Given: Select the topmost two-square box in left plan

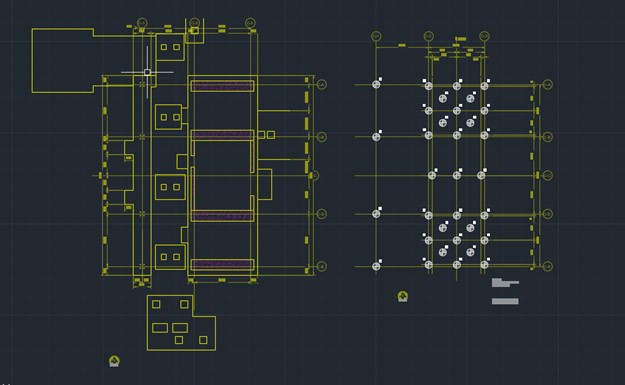Looking at the screenshot, I should (x=170, y=47).
